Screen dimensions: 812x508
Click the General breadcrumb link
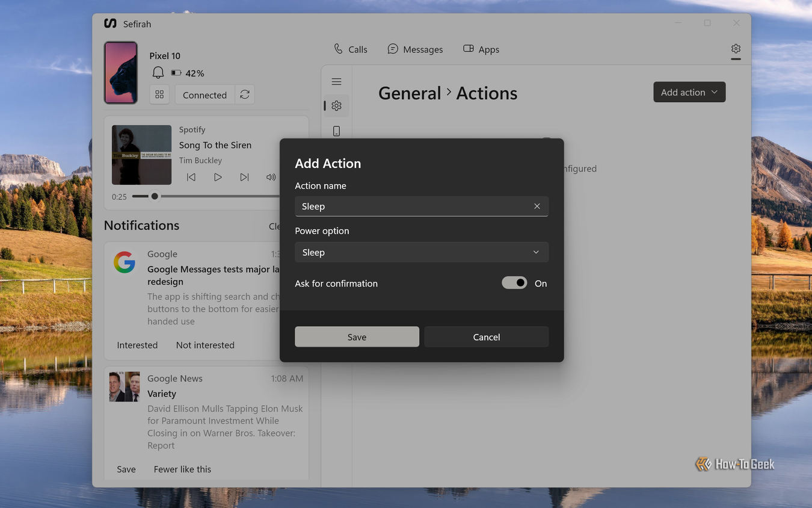point(410,93)
